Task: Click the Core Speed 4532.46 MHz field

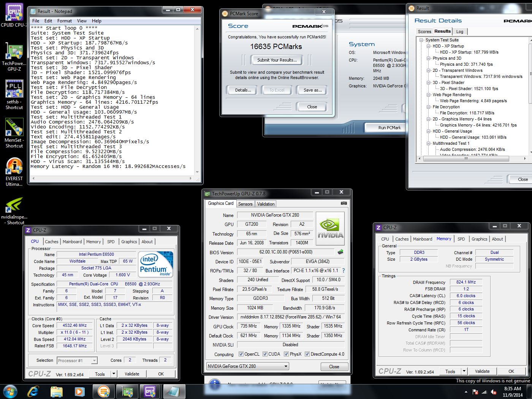Action: coord(74,326)
